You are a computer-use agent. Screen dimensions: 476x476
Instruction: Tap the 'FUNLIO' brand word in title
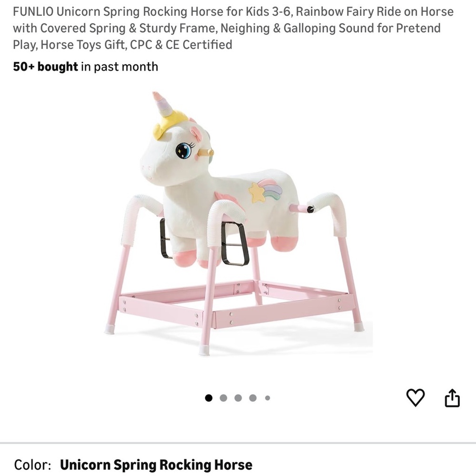point(33,11)
